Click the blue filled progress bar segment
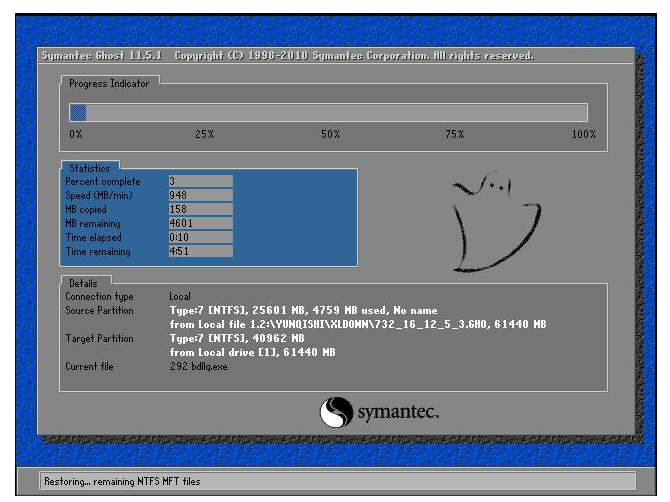 coord(78,113)
